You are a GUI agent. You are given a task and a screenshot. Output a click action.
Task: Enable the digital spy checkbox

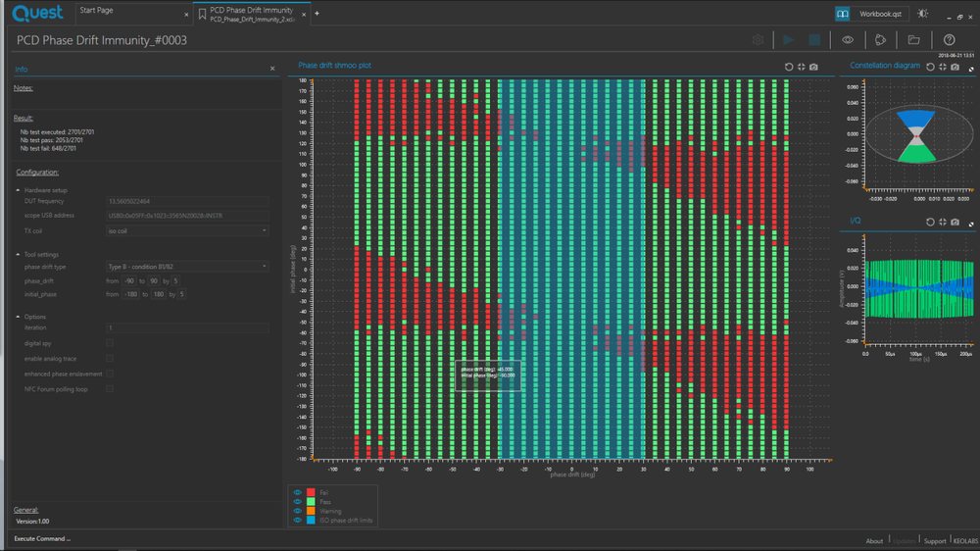click(110, 343)
